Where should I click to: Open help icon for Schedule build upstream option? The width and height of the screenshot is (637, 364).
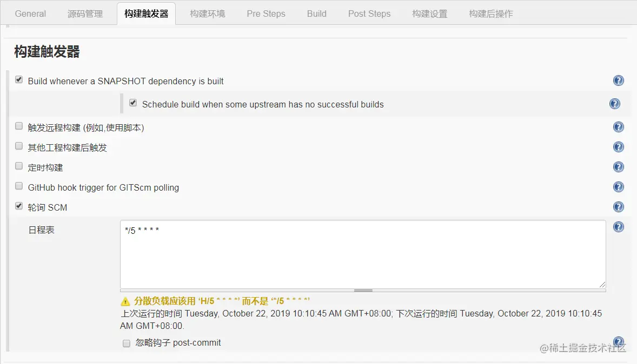point(615,104)
